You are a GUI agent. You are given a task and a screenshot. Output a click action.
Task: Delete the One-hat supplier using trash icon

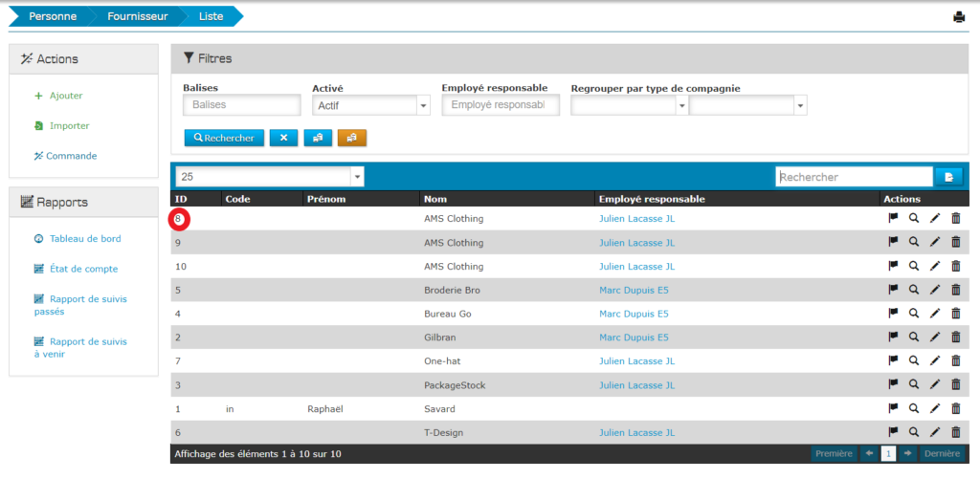(x=955, y=361)
